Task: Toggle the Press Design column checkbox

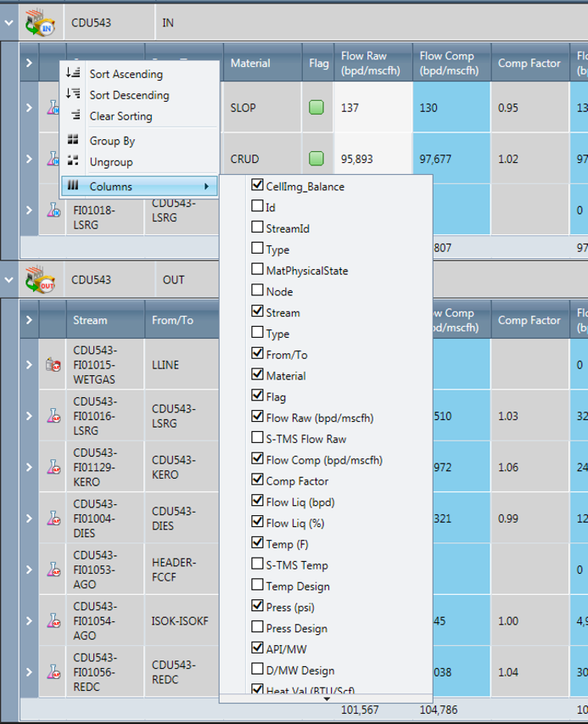Action: tap(258, 628)
